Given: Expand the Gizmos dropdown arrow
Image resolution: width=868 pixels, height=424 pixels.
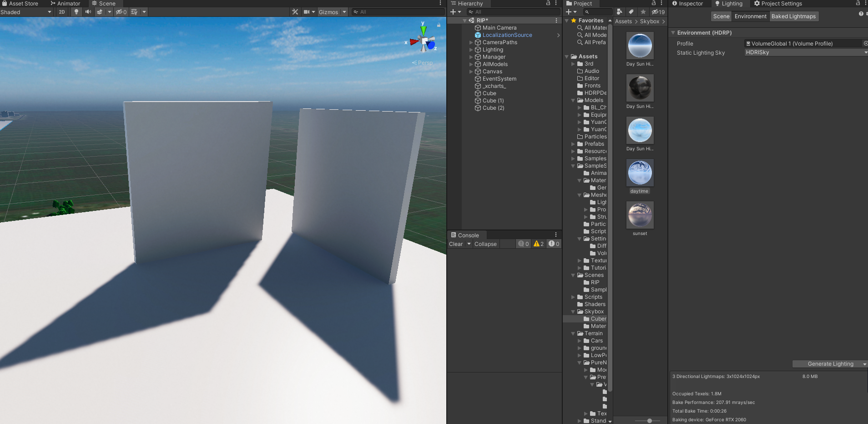Looking at the screenshot, I should 343,12.
